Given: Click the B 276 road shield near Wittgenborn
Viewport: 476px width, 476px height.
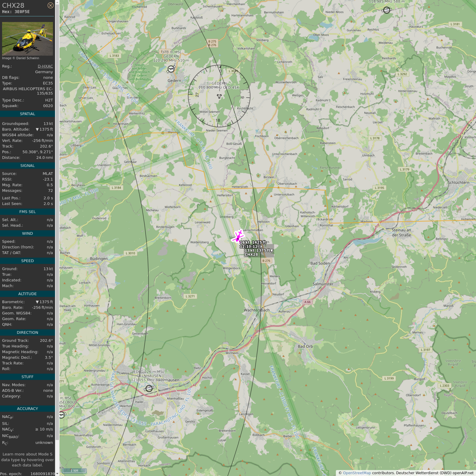Looking at the screenshot, I should click(x=266, y=260).
